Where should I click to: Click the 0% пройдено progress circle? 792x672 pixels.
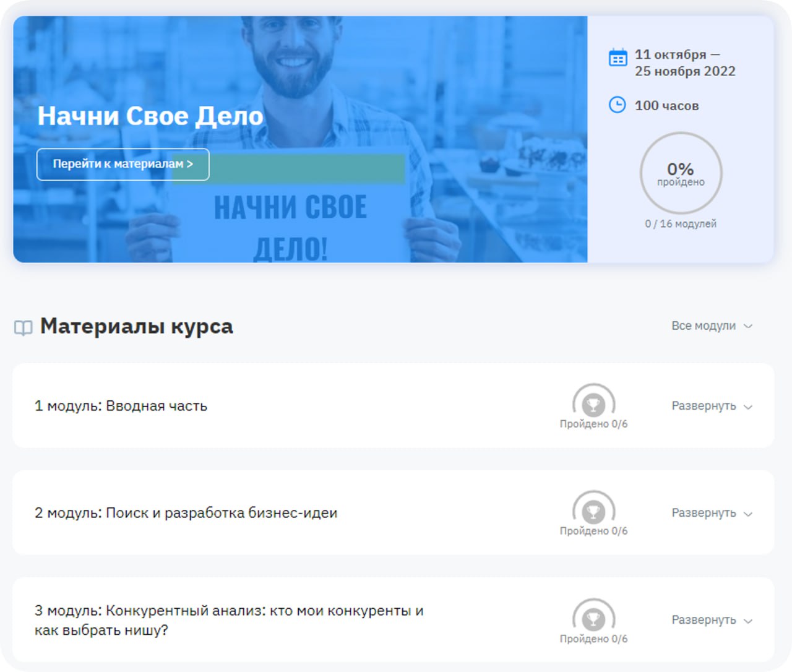tap(681, 173)
